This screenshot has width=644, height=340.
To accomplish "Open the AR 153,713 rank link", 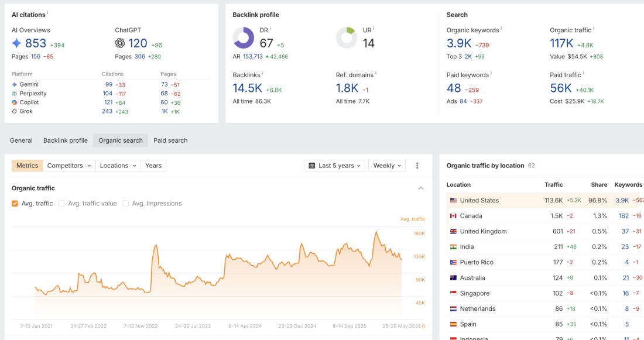I will 253,57.
